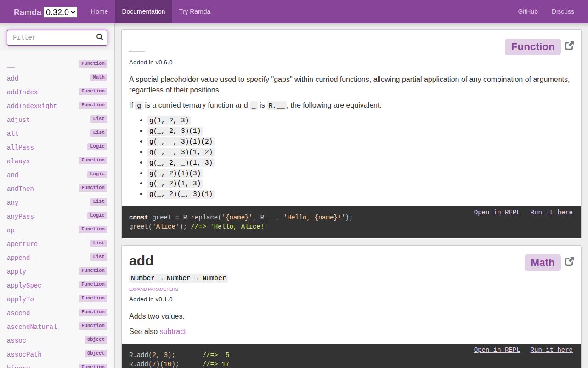Open the Discuss link in navbar
Screen dimensions: 588x368
[x=563, y=11]
